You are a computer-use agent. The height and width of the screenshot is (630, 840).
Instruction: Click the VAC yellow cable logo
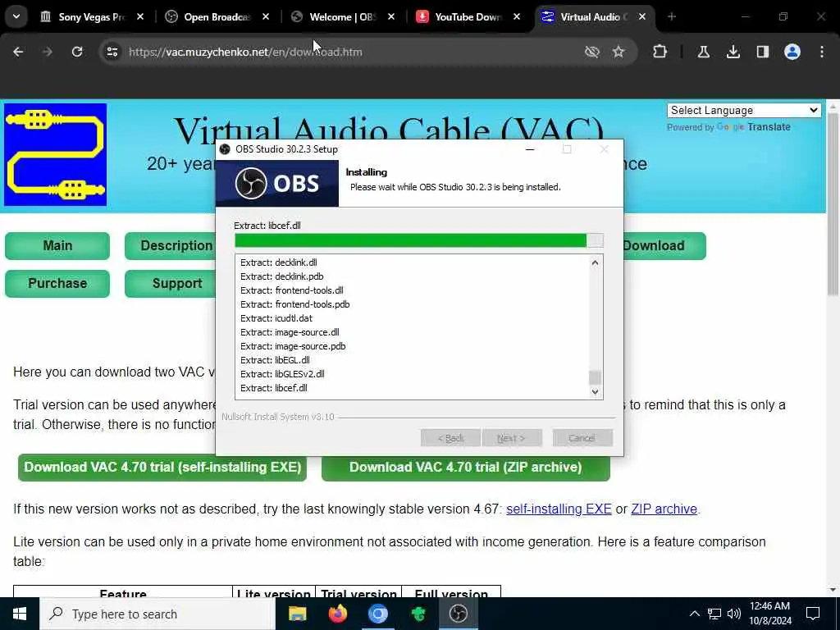click(56, 155)
